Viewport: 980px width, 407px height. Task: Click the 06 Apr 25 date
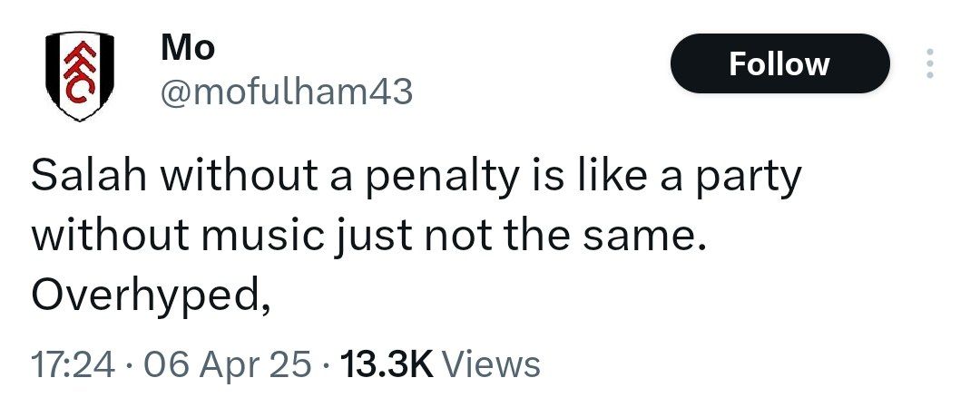pos(228,363)
